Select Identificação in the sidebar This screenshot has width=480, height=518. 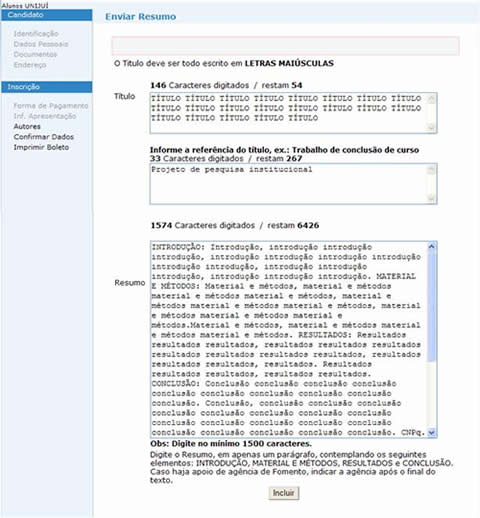36,34
